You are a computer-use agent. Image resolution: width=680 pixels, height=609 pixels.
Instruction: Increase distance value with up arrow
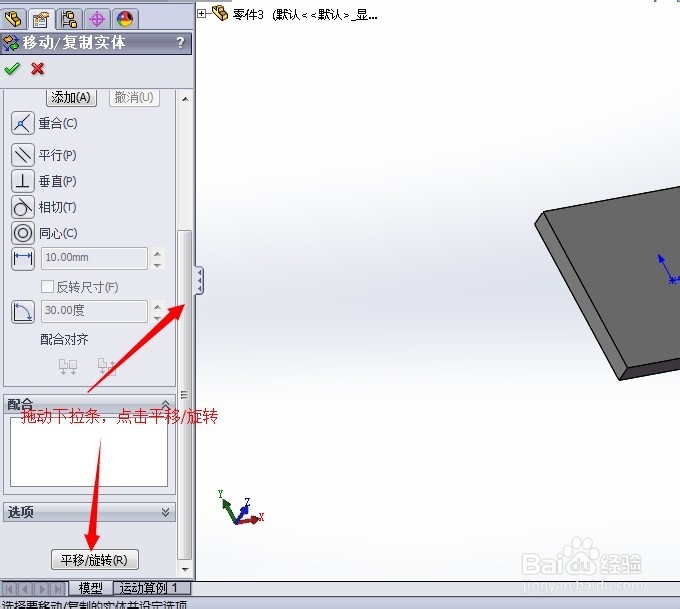tap(157, 254)
